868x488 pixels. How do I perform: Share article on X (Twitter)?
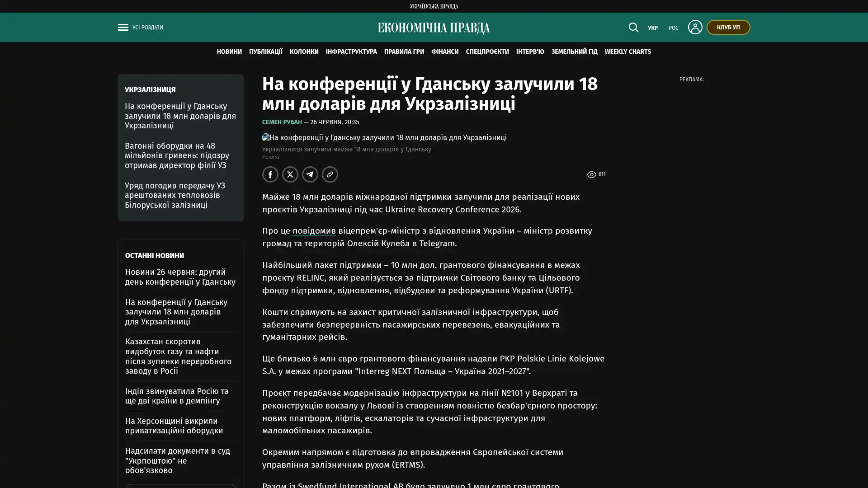pos(290,174)
